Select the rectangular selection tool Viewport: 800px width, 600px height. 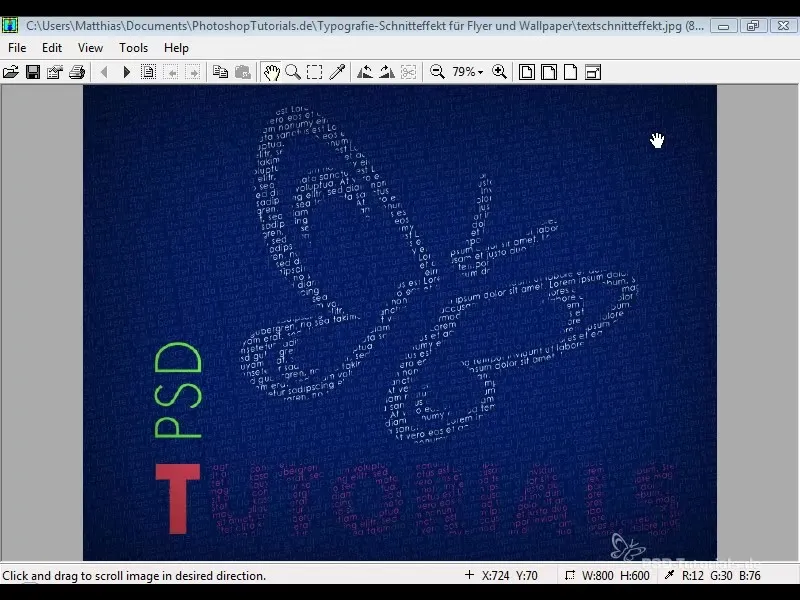coord(315,72)
